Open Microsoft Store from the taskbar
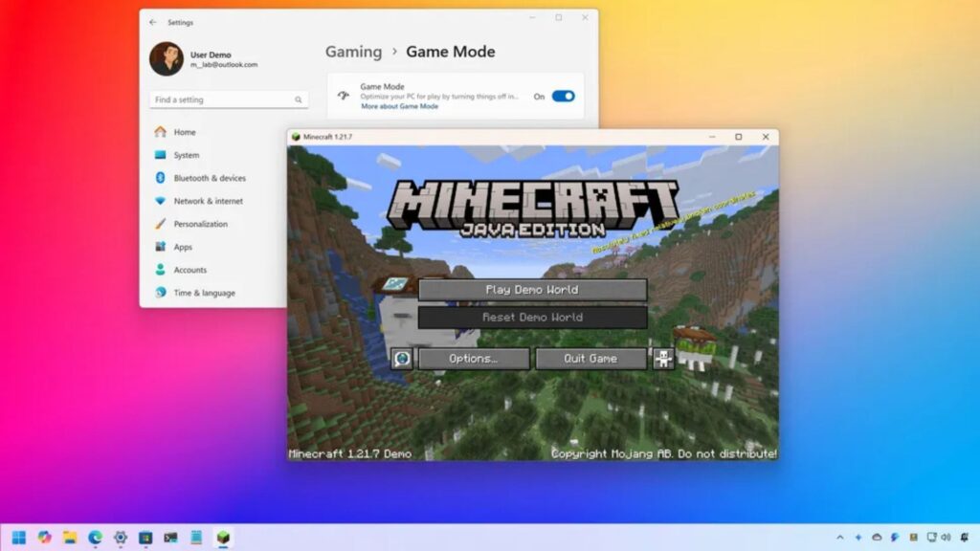The image size is (980, 551). 145,538
